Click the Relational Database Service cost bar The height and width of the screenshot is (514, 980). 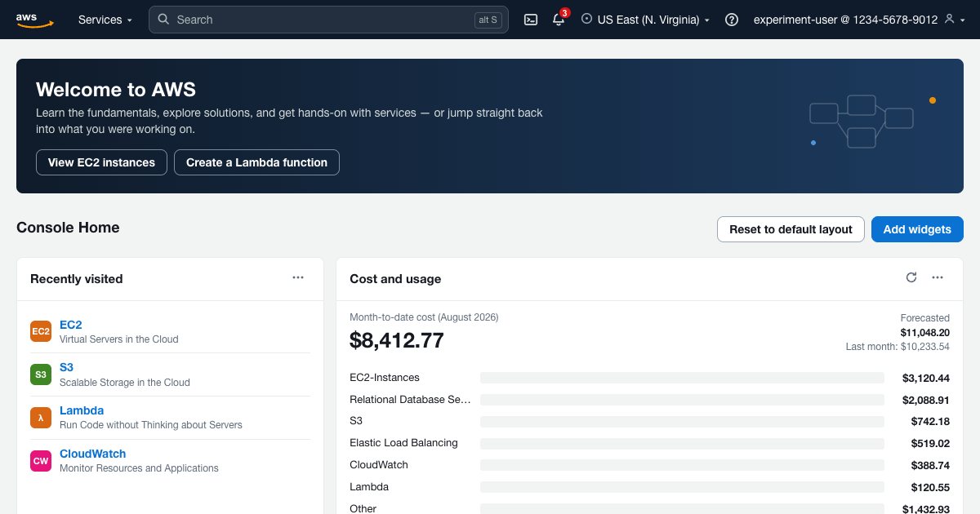pyautogui.click(x=682, y=400)
